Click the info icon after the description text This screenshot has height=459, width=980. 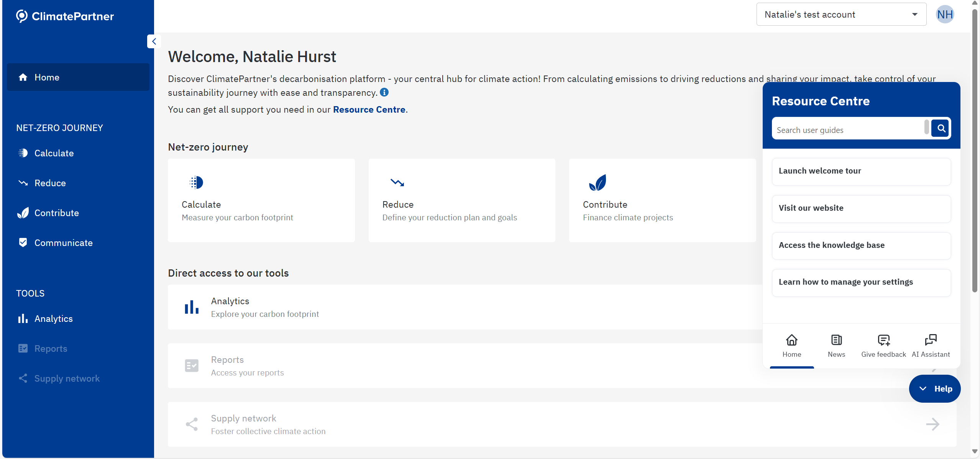click(384, 92)
